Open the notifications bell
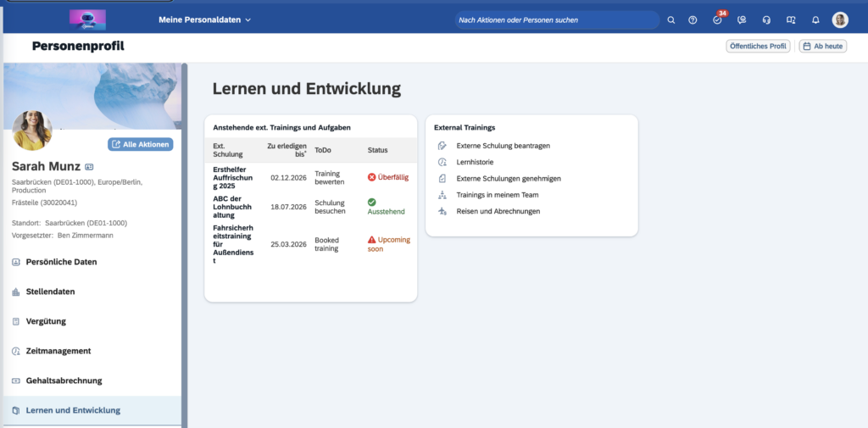The image size is (868, 428). tap(815, 19)
